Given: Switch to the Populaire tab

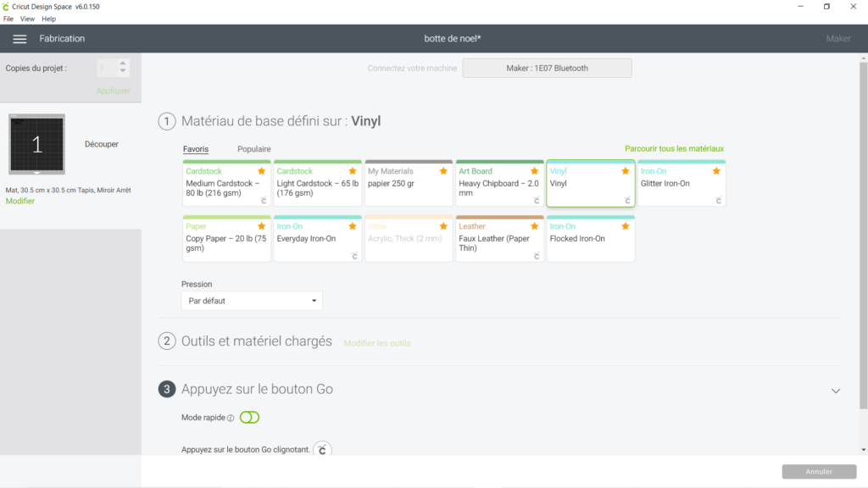Looking at the screenshot, I should coord(254,149).
